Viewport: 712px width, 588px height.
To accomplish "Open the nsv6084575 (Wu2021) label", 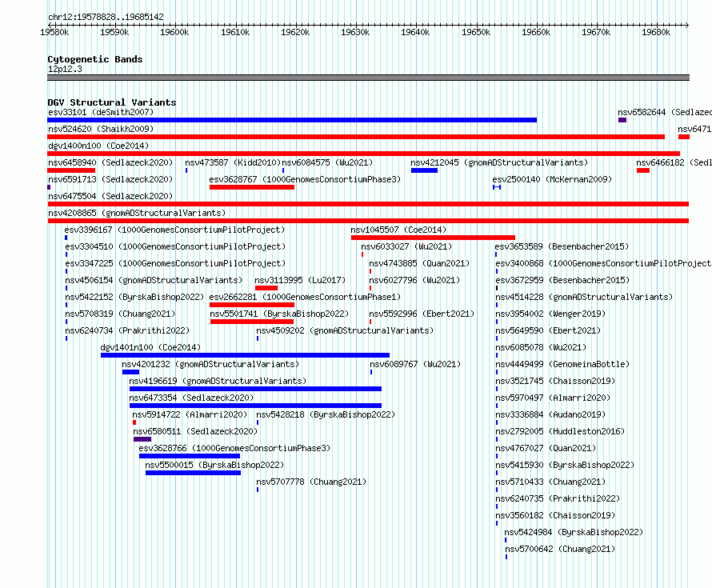I will point(327,162).
